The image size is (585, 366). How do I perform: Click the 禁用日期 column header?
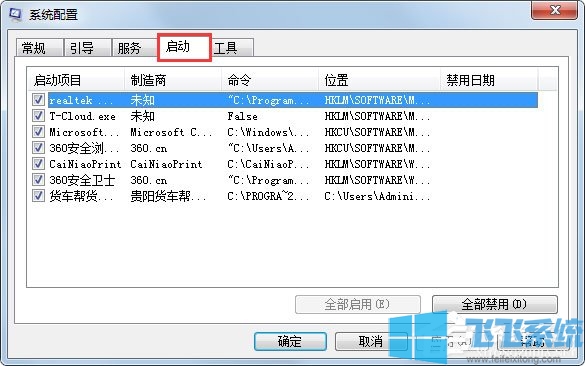coord(489,80)
